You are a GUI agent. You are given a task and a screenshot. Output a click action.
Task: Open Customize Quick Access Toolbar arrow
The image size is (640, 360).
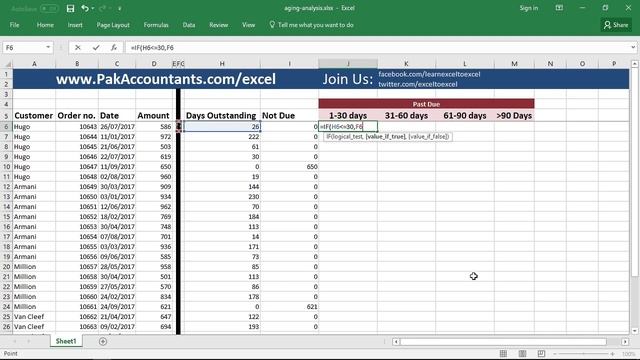[120, 9]
